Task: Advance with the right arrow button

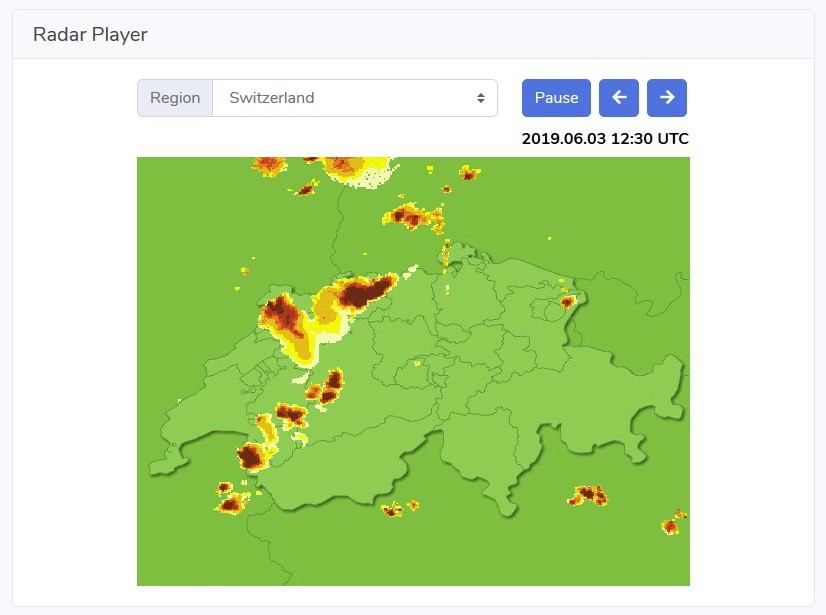Action: coord(666,98)
